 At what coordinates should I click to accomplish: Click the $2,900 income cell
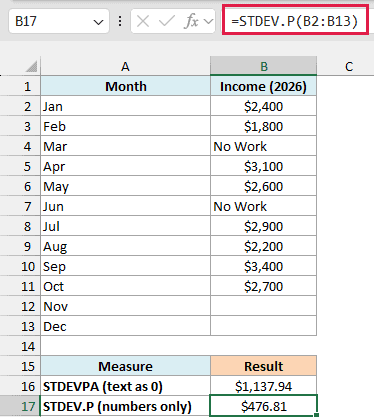pyautogui.click(x=264, y=226)
